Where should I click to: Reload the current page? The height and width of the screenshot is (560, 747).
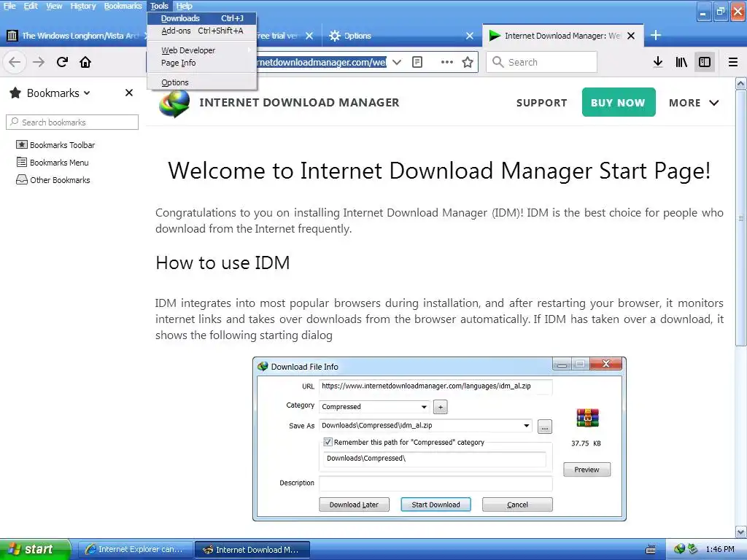[x=62, y=62]
